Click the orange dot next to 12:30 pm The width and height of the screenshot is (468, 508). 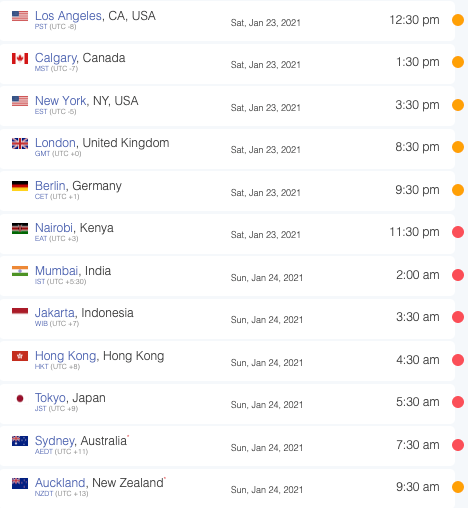pos(458,20)
